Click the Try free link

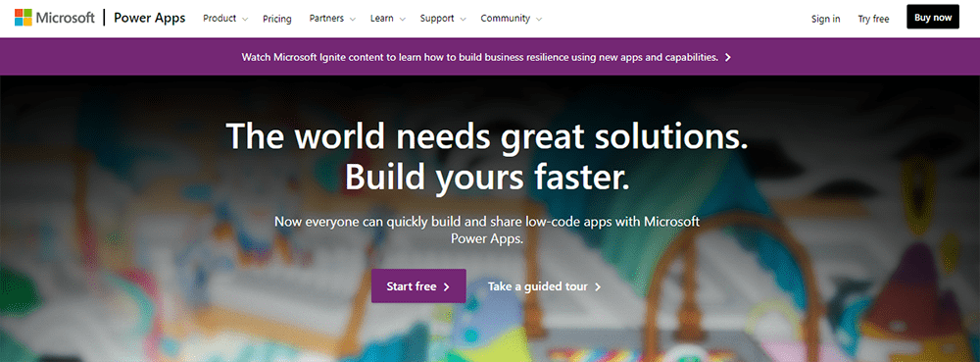click(873, 19)
